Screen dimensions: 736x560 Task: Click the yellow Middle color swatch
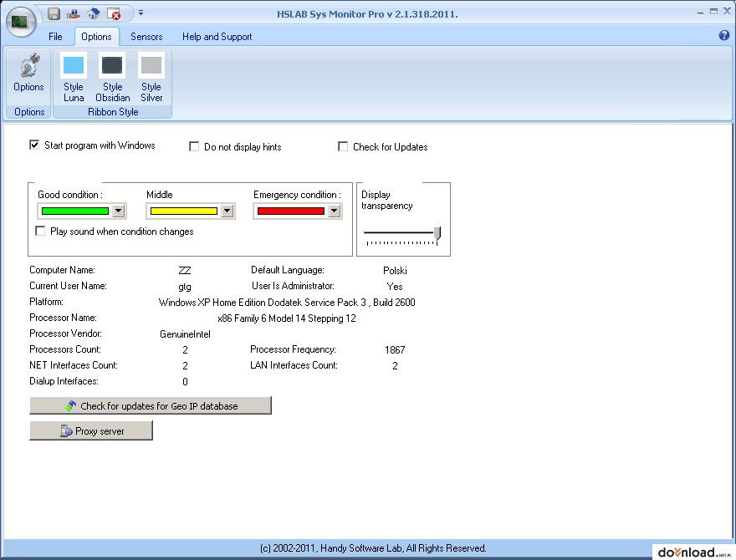(183, 211)
